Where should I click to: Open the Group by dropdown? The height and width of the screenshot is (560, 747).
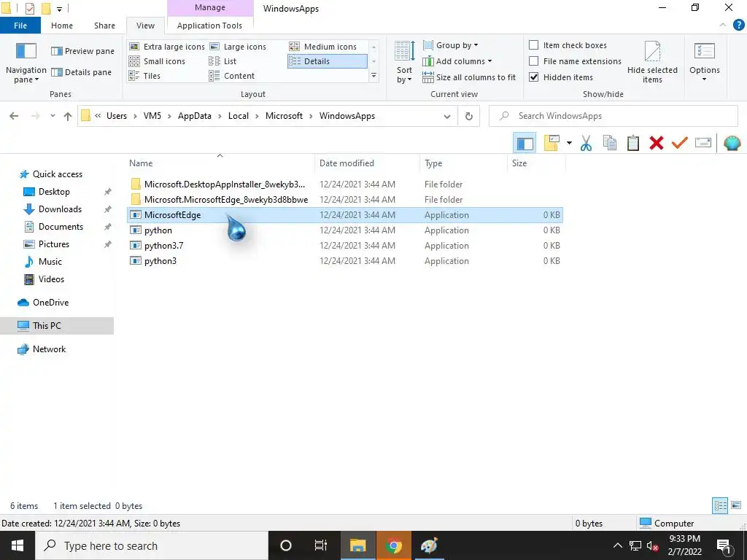pyautogui.click(x=451, y=45)
